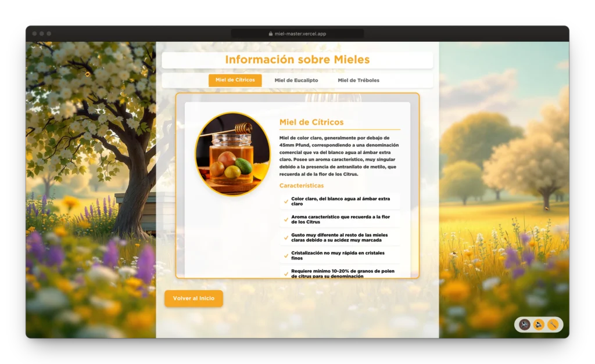Click the honey dipper icon button
The width and height of the screenshot is (595, 364).
pos(553,325)
